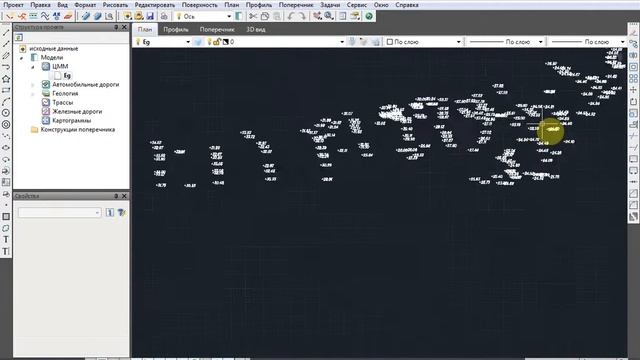Select Конструкции поперечника folder

pyautogui.click(x=78, y=129)
